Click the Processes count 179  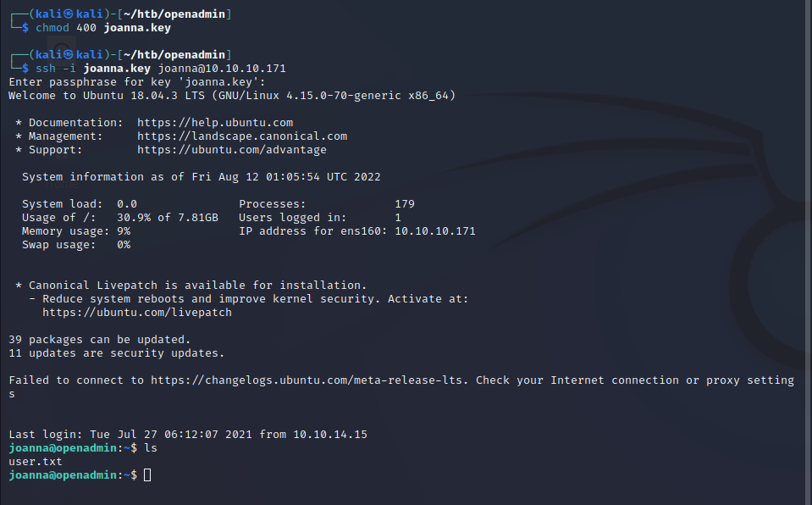point(405,204)
